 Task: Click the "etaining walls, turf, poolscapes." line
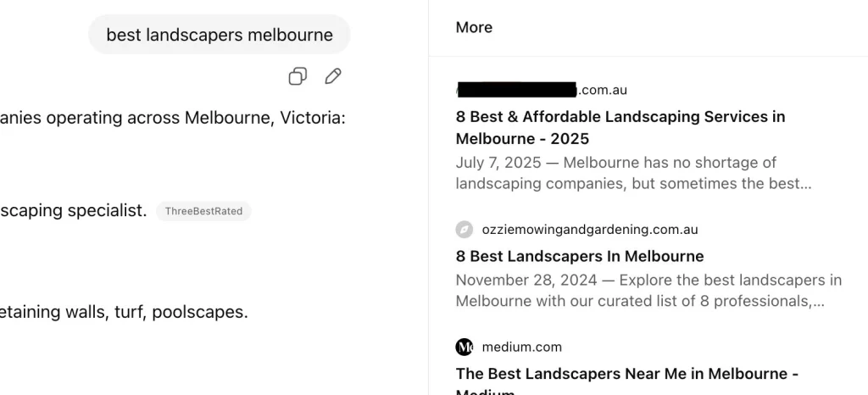(124, 312)
